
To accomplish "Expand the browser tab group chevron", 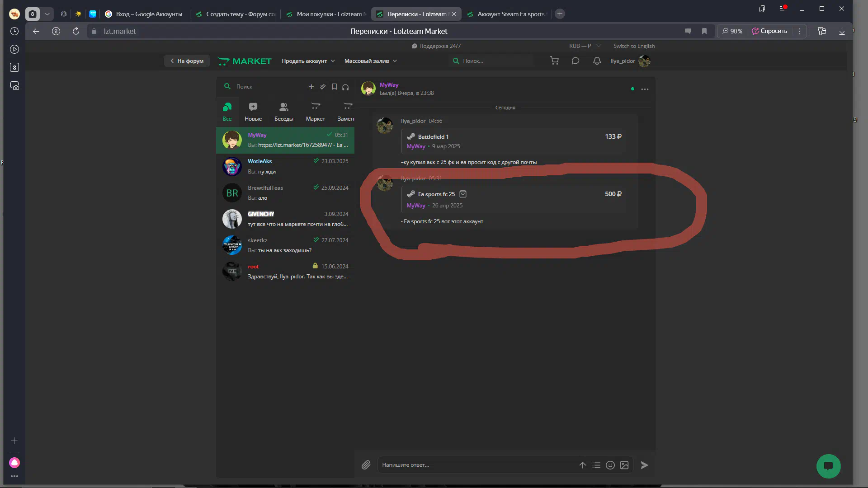I will click(47, 14).
